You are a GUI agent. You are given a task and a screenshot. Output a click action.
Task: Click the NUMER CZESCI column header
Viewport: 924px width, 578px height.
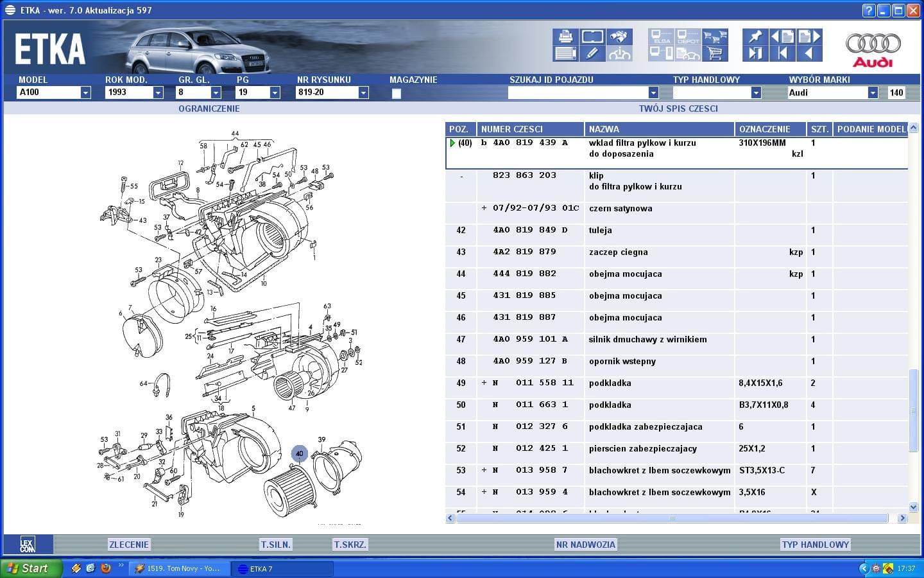click(x=531, y=129)
